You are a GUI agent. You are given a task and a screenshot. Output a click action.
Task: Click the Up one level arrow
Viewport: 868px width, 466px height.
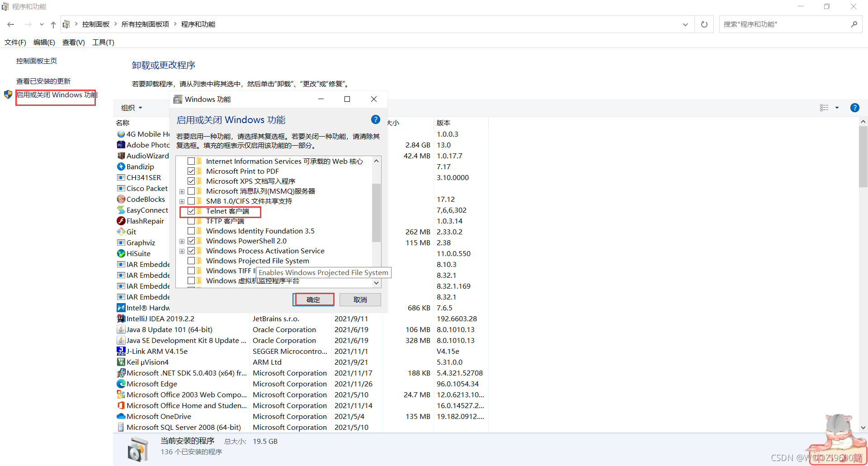(x=53, y=24)
